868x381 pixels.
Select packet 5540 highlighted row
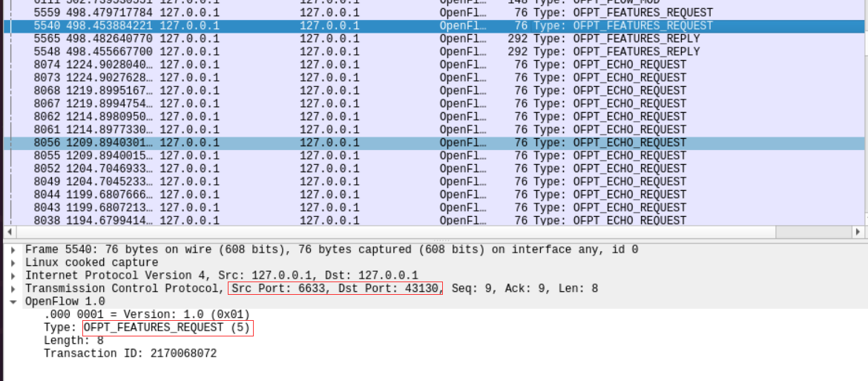tap(434, 26)
